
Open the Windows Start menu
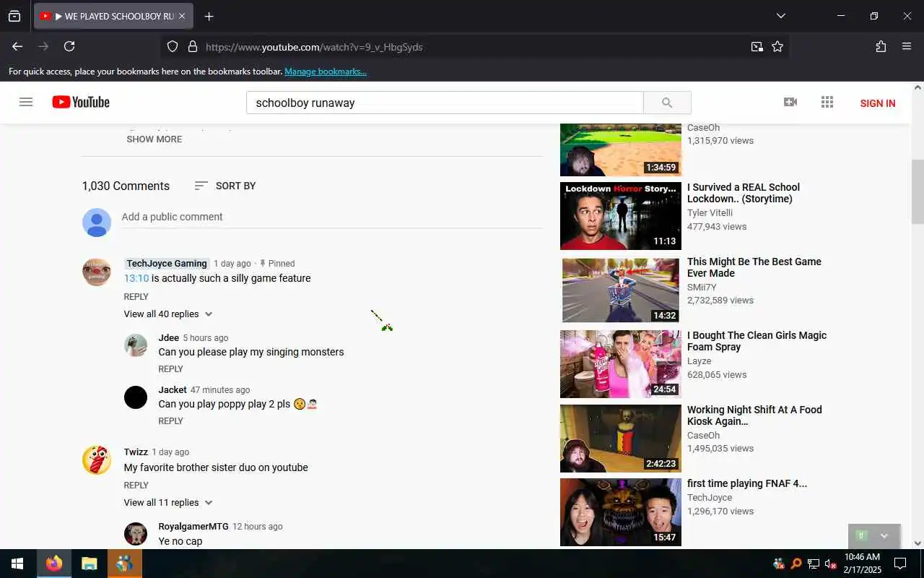tap(17, 564)
